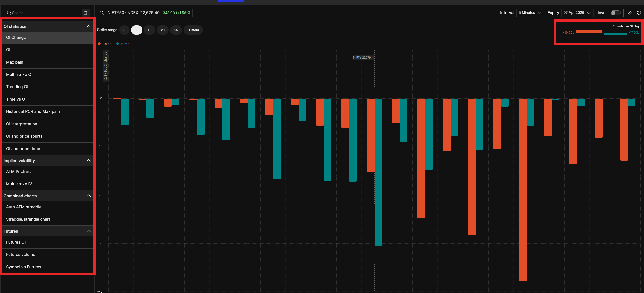Click the sidebar collapse panel icon
644x293 pixels.
[86, 13]
